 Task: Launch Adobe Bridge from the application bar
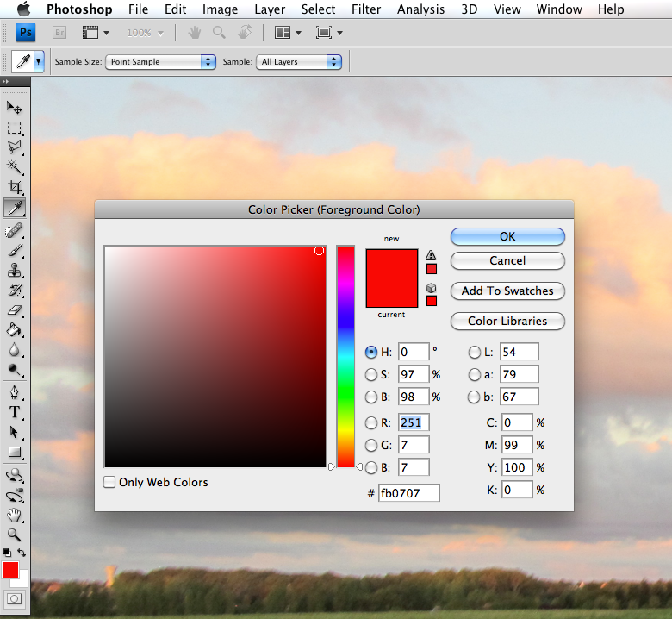(59, 33)
